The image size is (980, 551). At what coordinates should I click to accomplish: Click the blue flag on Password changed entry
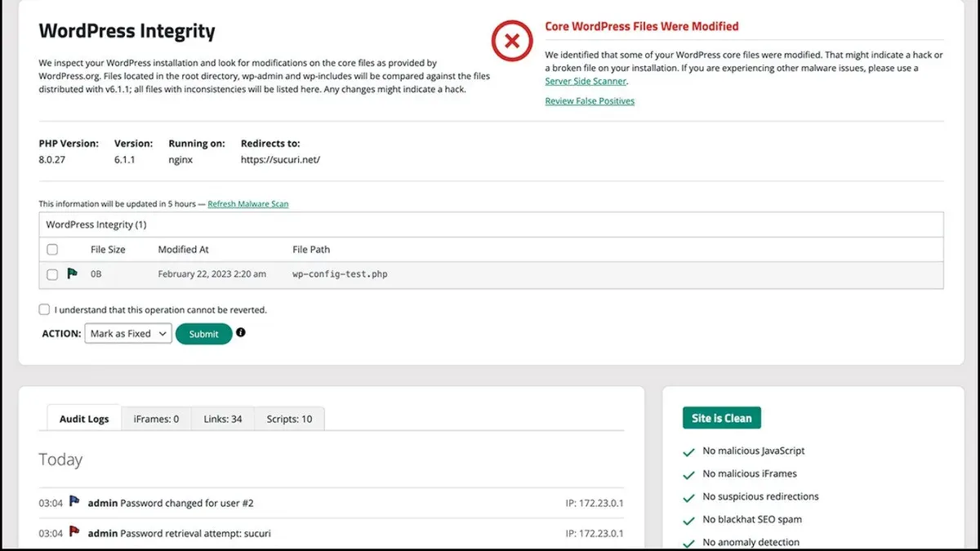pyautogui.click(x=73, y=502)
